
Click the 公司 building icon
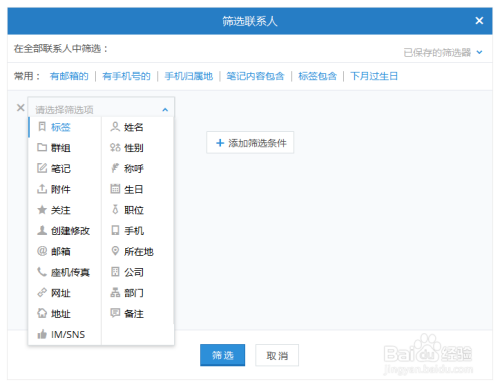tap(115, 272)
